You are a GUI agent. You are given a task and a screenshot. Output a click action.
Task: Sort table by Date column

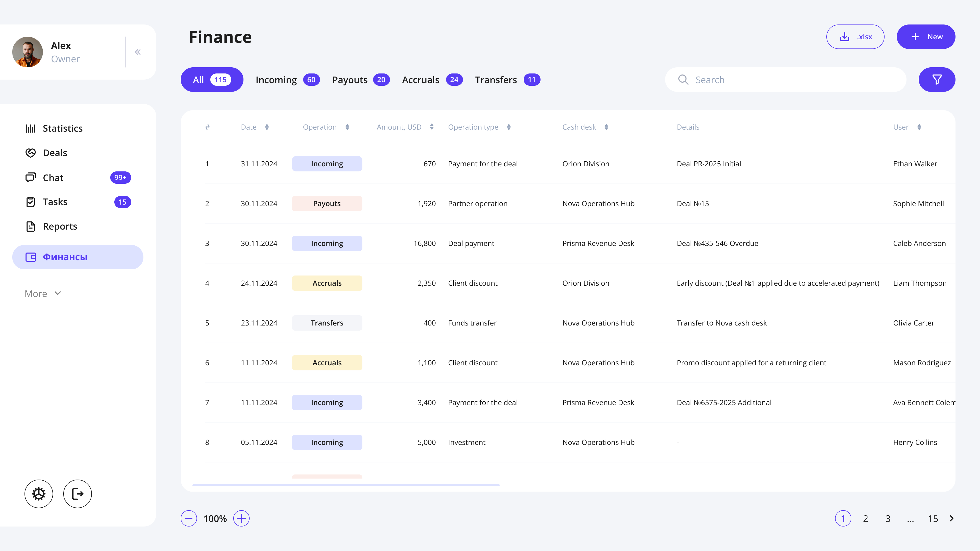(267, 127)
